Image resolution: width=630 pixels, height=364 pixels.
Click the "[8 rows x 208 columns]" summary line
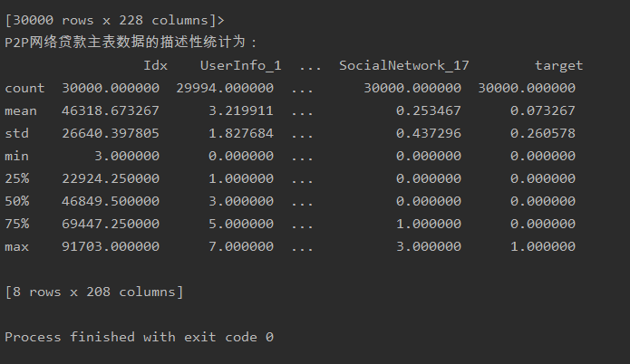pos(94,292)
